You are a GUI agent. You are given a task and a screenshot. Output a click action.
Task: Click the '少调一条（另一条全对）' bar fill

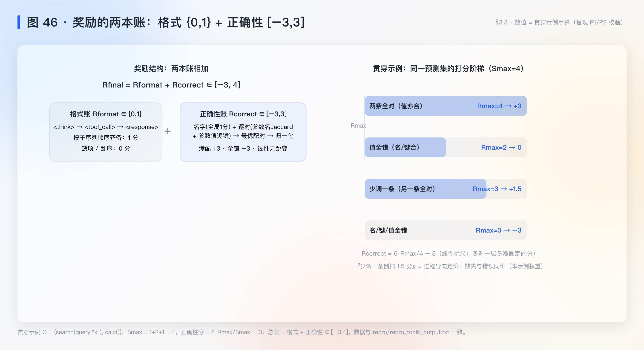coord(425,189)
